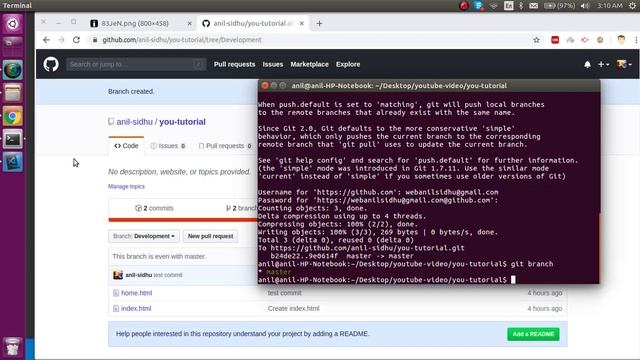Image resolution: width=640 pixels, height=360 pixels.
Task: Open the notifications bell icon
Action: click(x=587, y=64)
